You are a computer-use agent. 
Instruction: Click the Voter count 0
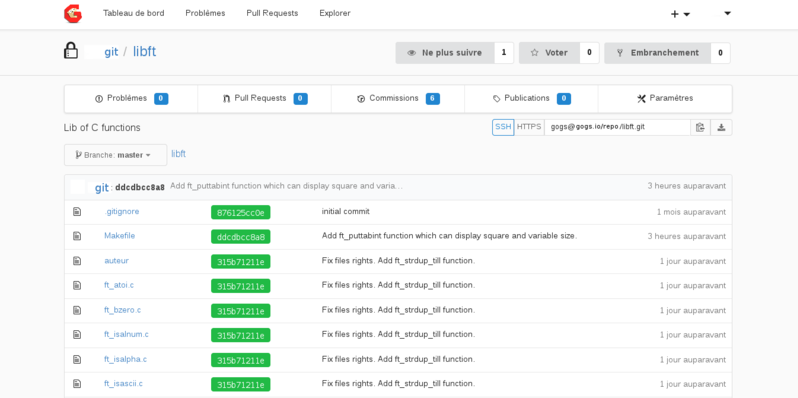pos(589,53)
